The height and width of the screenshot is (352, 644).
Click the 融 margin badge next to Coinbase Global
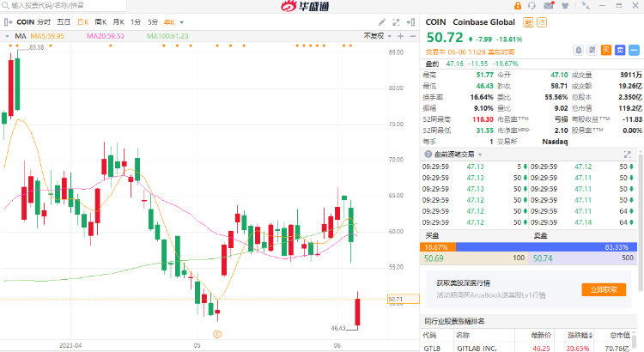[528, 22]
